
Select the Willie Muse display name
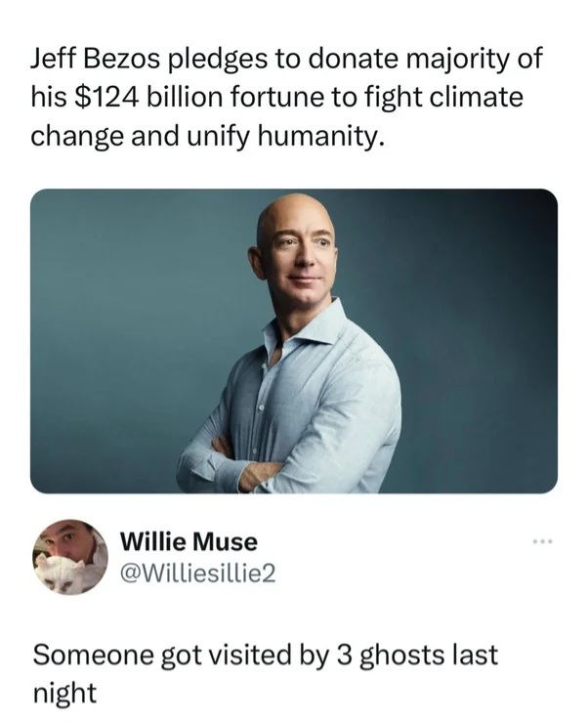pos(189,541)
